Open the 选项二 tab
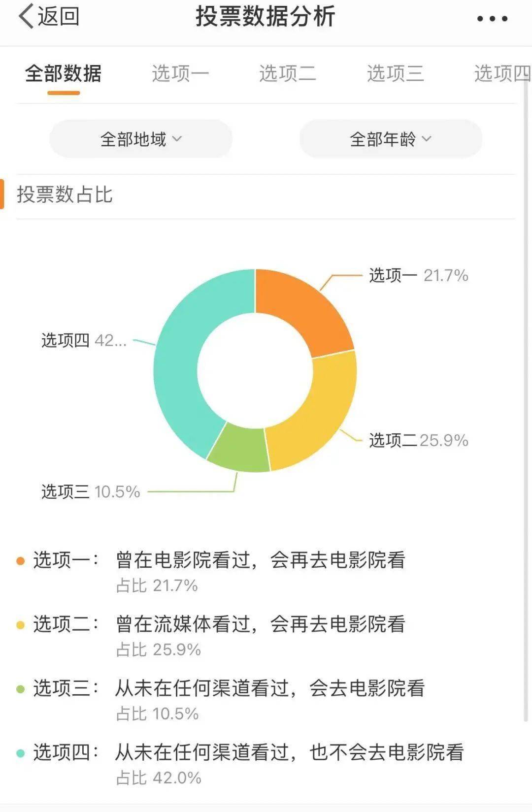 (x=288, y=74)
